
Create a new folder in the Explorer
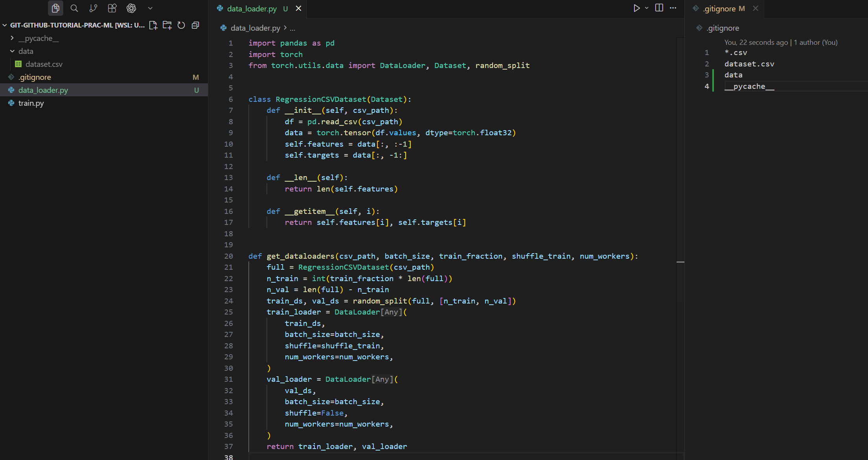coord(167,25)
